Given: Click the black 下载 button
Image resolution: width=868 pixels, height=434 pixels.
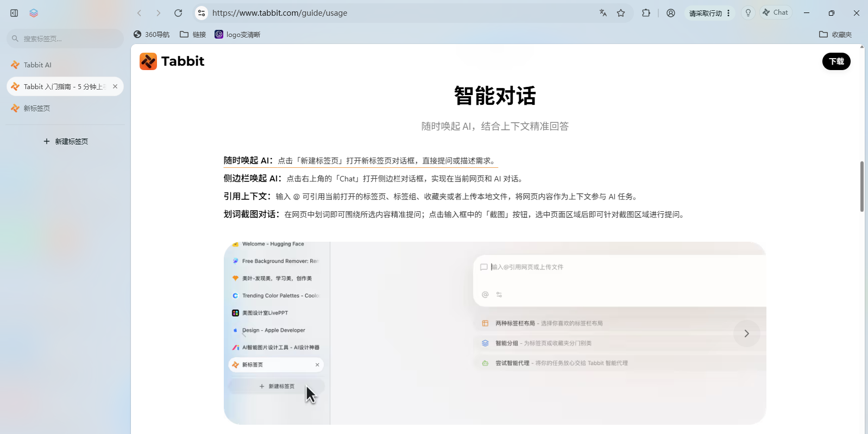Looking at the screenshot, I should tap(836, 61).
